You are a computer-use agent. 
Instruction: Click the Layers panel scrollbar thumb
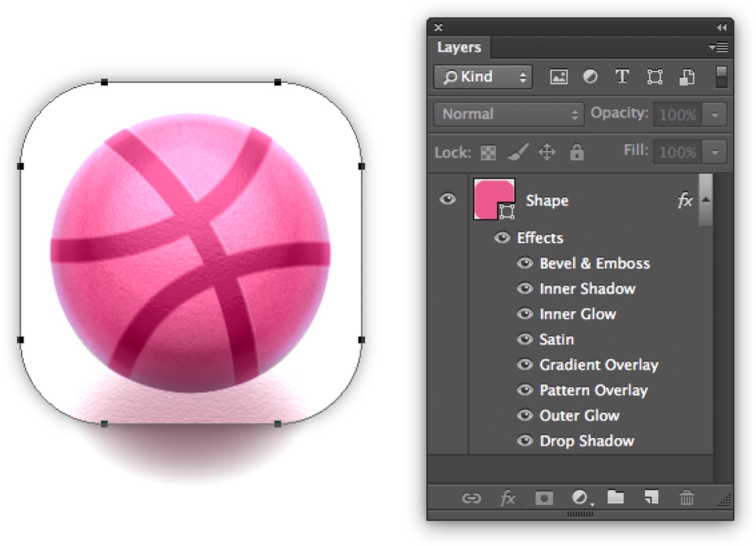pos(706,199)
